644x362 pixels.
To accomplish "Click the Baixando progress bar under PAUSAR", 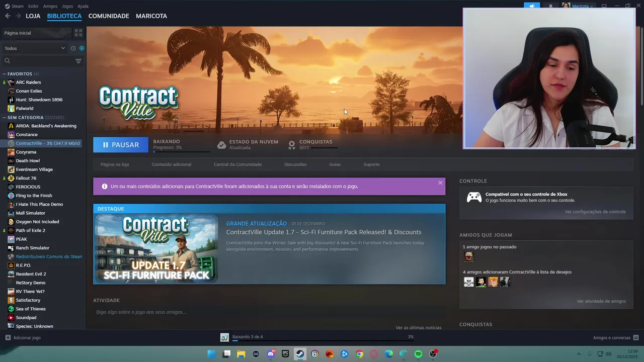I will (182, 151).
